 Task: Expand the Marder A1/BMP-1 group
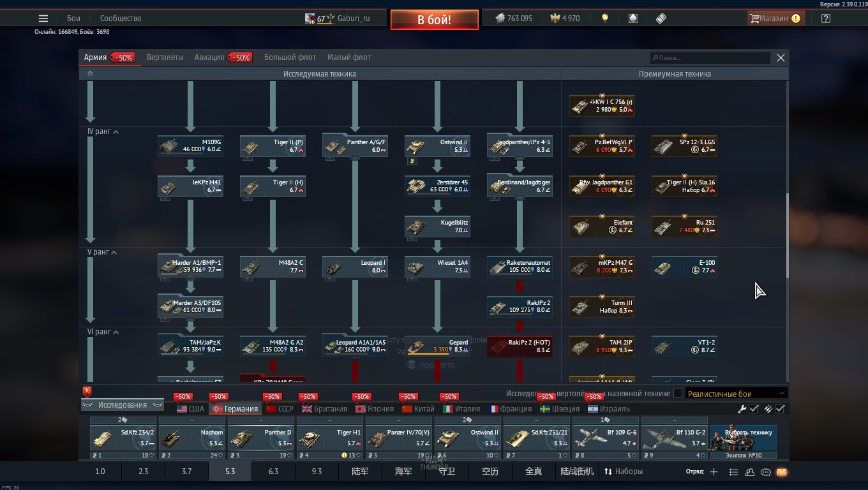190,267
